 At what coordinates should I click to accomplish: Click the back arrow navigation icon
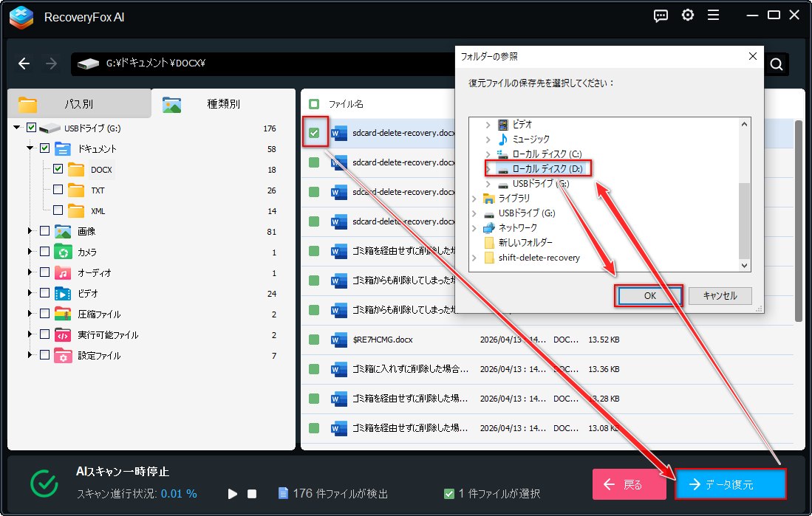click(24, 63)
